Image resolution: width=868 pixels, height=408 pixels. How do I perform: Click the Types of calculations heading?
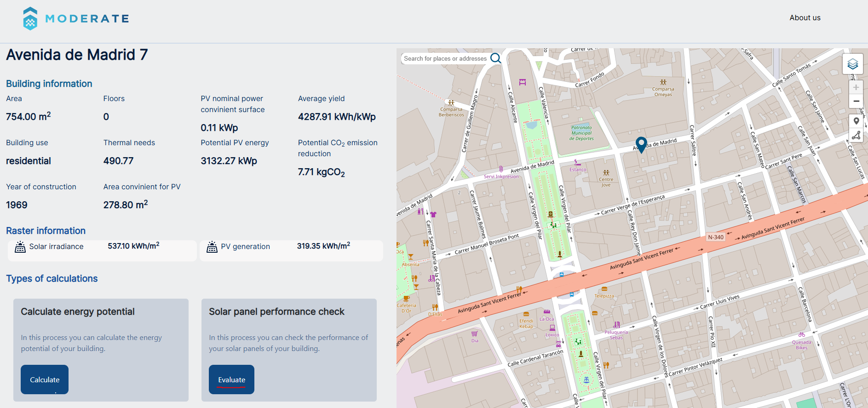click(x=52, y=278)
